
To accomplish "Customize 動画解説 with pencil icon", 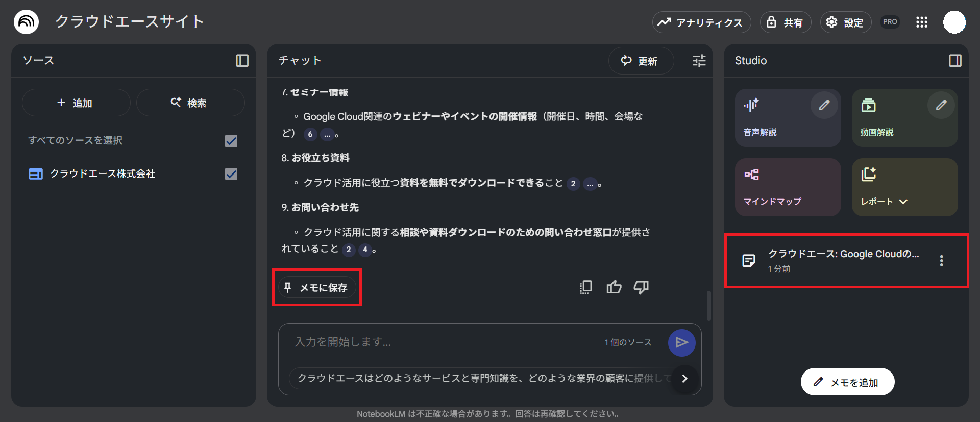I will [941, 105].
